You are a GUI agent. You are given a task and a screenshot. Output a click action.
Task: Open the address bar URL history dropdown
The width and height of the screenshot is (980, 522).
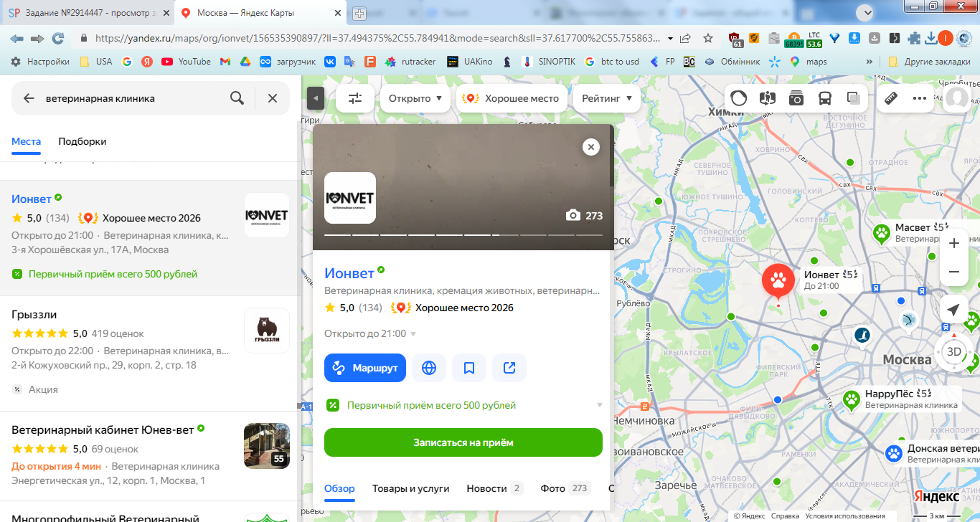[x=670, y=38]
